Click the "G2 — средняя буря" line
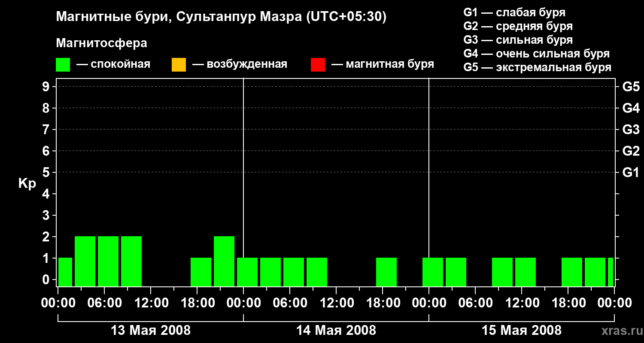The height and width of the screenshot is (343, 644). (x=518, y=26)
